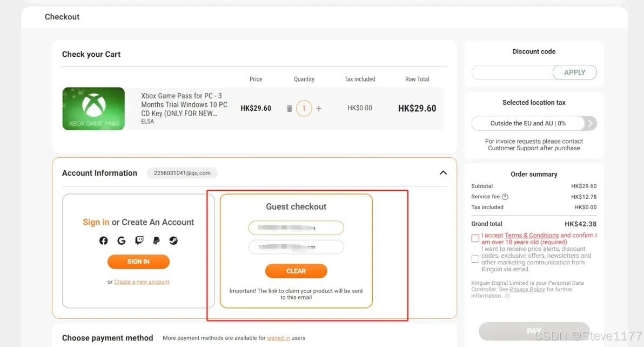Image resolution: width=644 pixels, height=347 pixels.
Task: Sign in with the Steam icon
Action: 173,241
